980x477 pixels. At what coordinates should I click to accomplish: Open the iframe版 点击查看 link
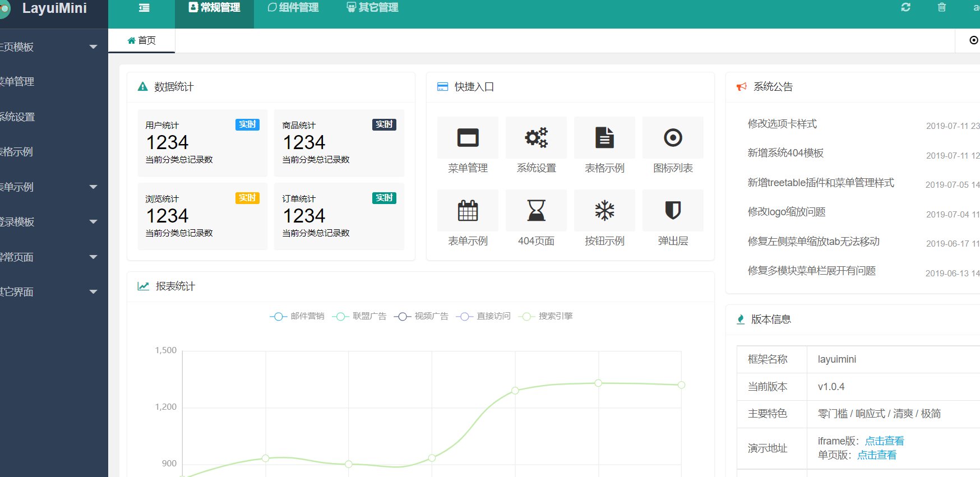[x=885, y=441]
